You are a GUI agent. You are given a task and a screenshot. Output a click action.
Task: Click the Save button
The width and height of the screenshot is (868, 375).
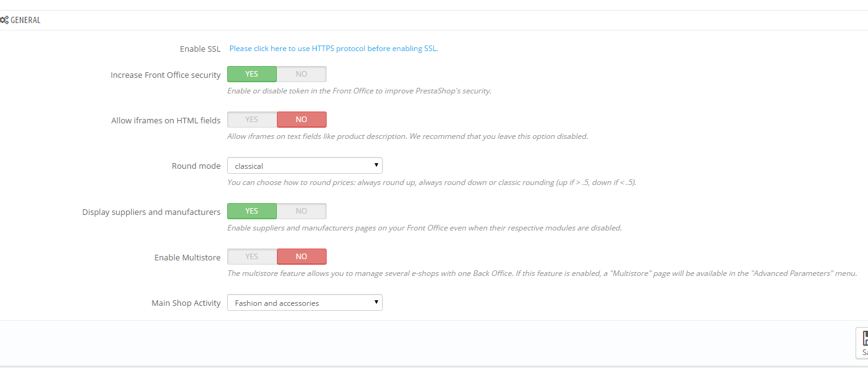(x=862, y=343)
